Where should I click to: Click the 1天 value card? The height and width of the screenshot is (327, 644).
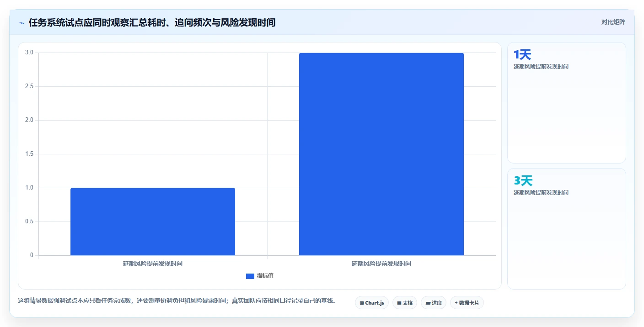(x=567, y=103)
